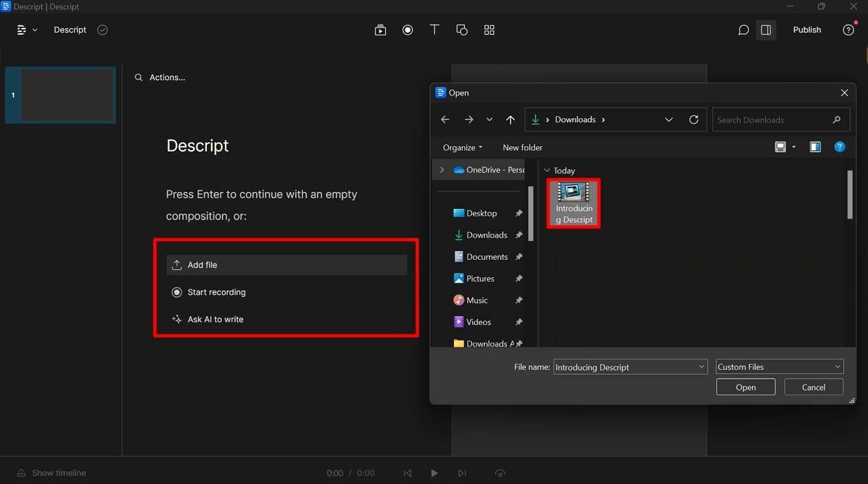The height and width of the screenshot is (484, 868).
Task: Click the file list vertical scrollbar
Action: click(x=850, y=195)
